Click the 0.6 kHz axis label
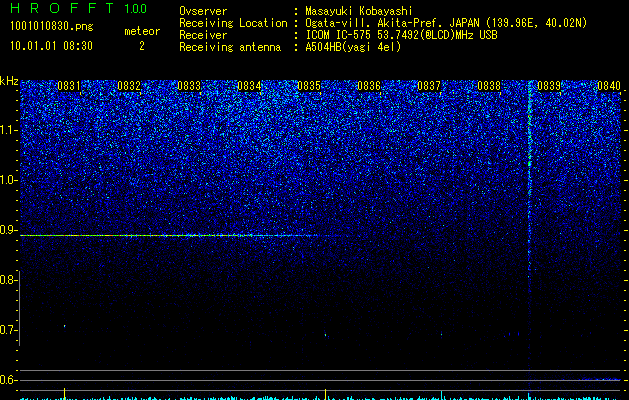The image size is (629, 400). [9, 380]
